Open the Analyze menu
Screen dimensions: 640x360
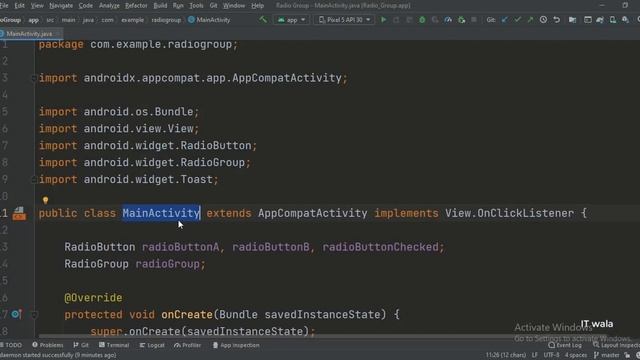[x=109, y=6]
